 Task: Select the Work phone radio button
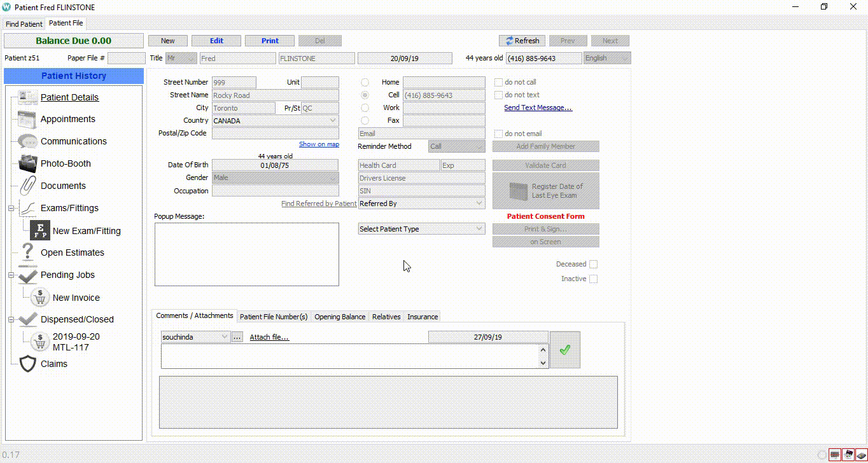(365, 107)
